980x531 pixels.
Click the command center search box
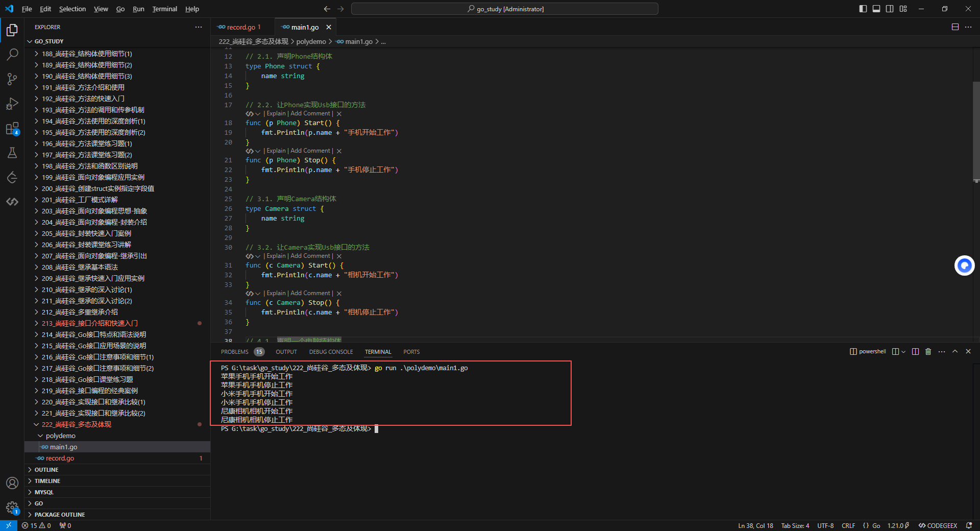click(504, 9)
